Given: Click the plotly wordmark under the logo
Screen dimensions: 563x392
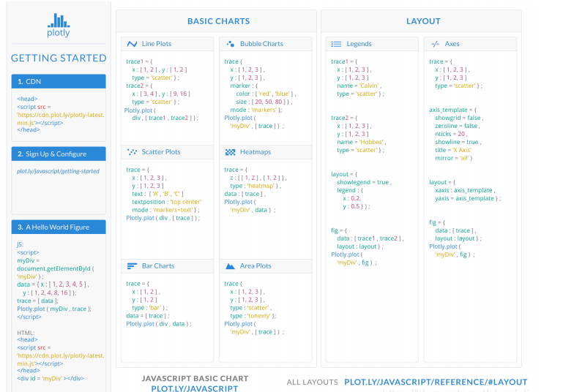Looking at the screenshot, I should coord(59,33).
